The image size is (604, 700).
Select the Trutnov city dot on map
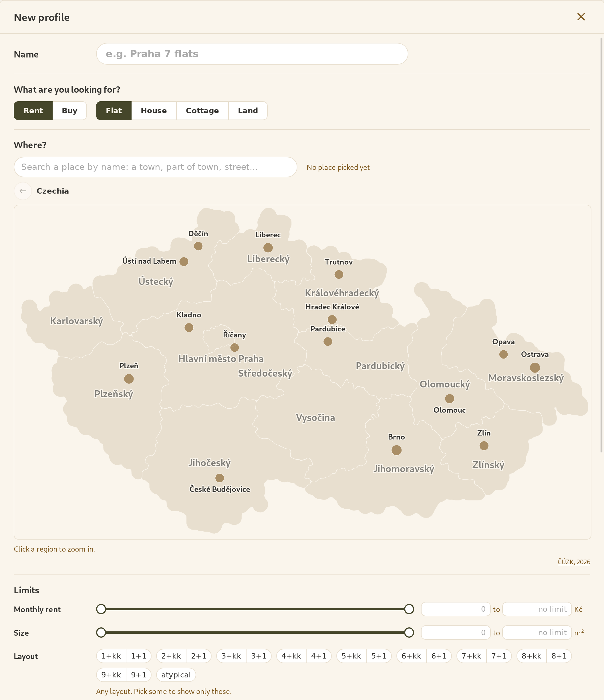[339, 274]
